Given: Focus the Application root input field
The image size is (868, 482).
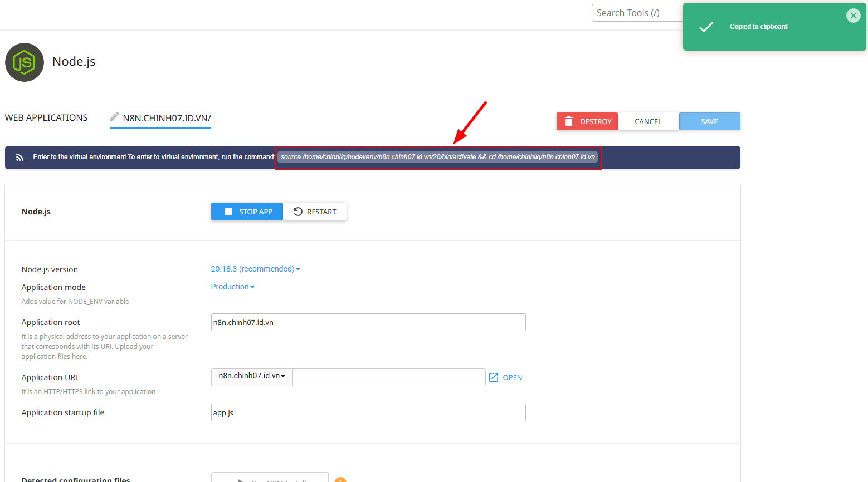Looking at the screenshot, I should [x=368, y=322].
